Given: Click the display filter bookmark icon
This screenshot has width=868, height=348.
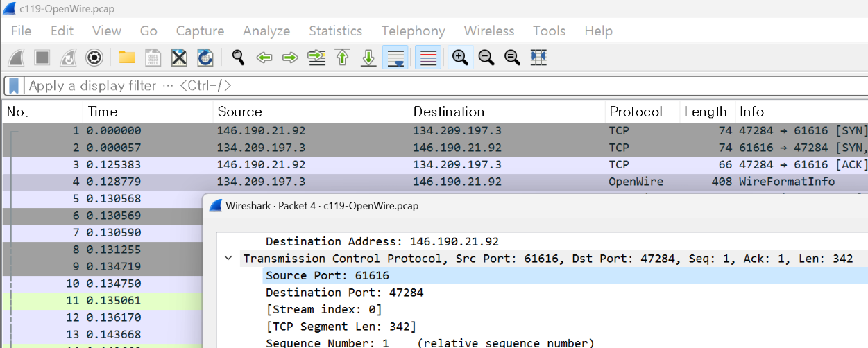Looking at the screenshot, I should [x=14, y=86].
